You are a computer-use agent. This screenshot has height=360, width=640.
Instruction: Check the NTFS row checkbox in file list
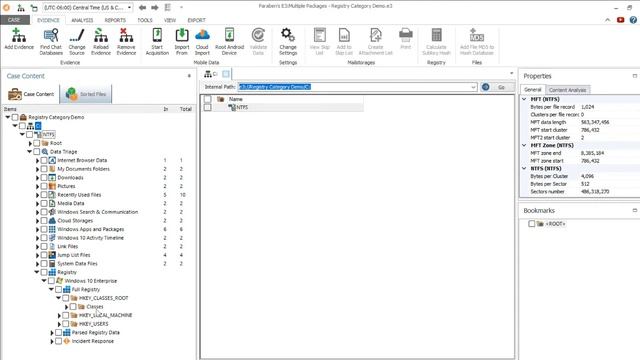(x=208, y=107)
